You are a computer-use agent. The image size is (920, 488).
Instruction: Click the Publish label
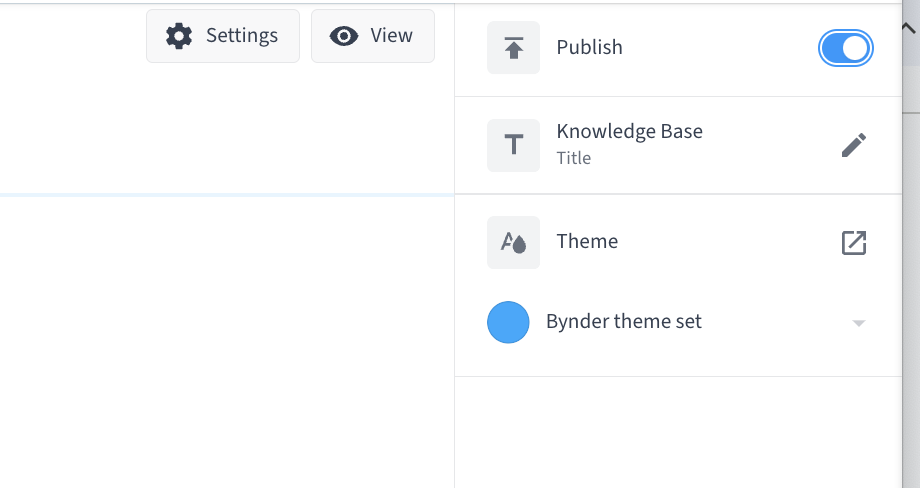point(590,48)
